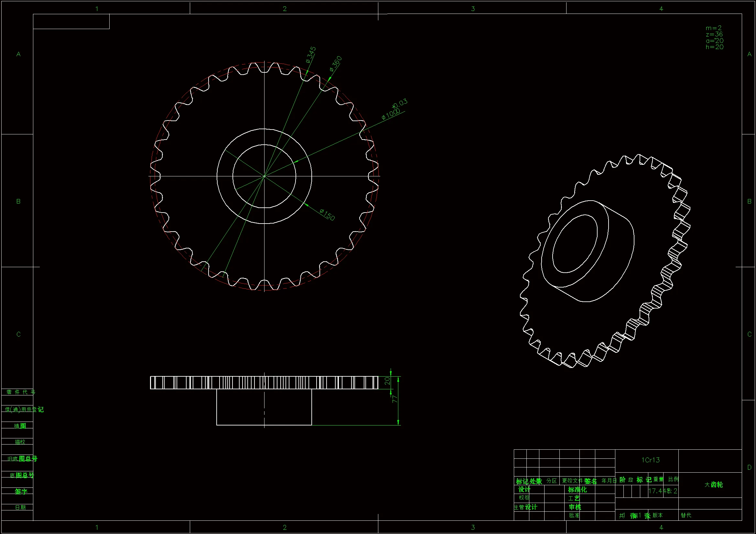Click the 1Cr13 material label
756x534 pixels.
(650, 460)
